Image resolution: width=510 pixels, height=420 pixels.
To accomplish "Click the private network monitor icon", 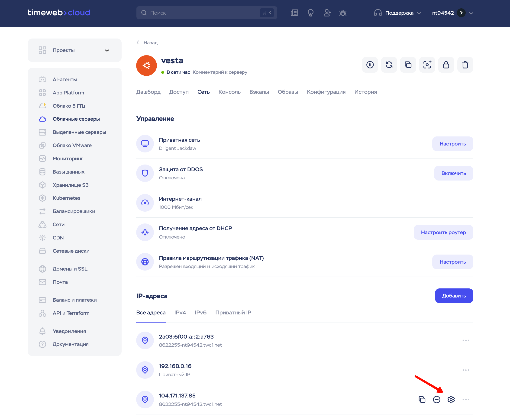I will point(145,144).
